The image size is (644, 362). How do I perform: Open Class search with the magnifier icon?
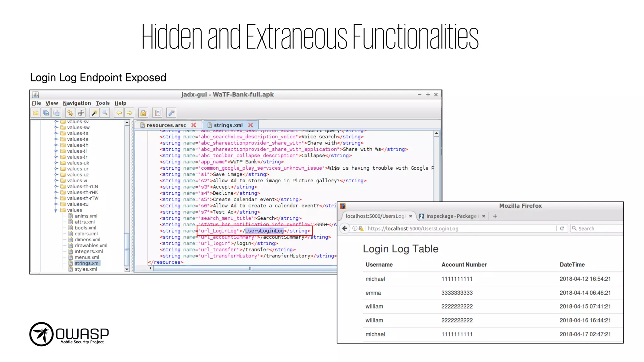tap(105, 113)
